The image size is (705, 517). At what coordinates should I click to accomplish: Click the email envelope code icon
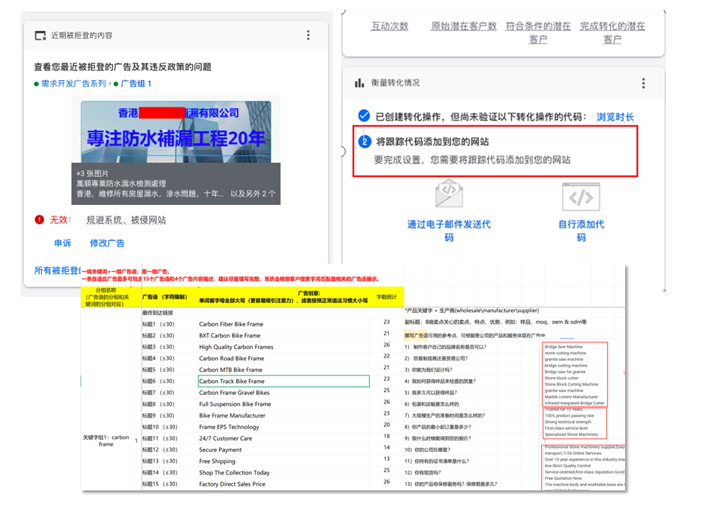449,190
